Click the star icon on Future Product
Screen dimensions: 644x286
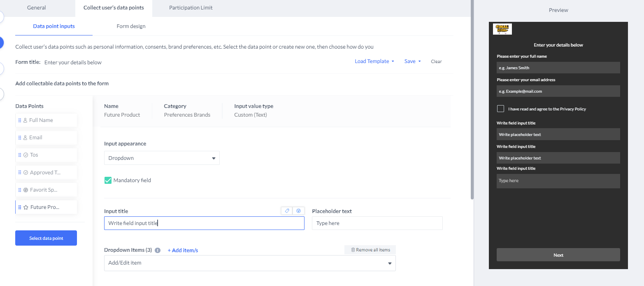click(x=26, y=207)
